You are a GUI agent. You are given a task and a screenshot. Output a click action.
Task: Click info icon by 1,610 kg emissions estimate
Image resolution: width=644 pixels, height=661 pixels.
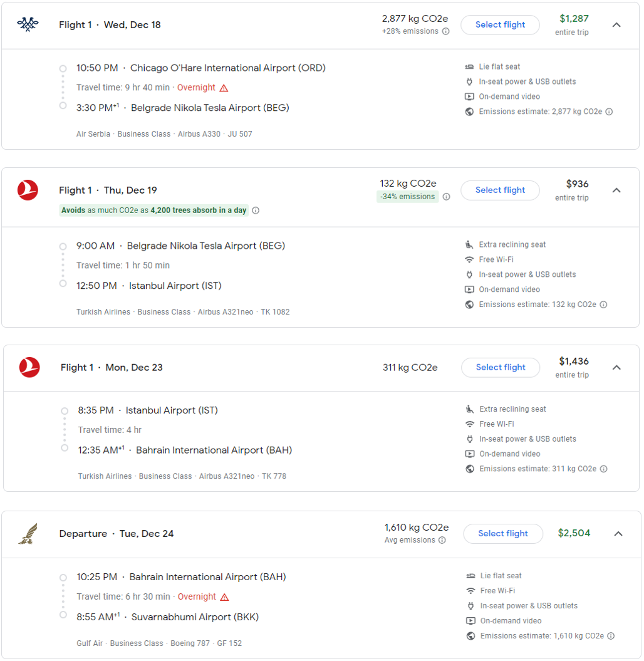[x=610, y=636]
